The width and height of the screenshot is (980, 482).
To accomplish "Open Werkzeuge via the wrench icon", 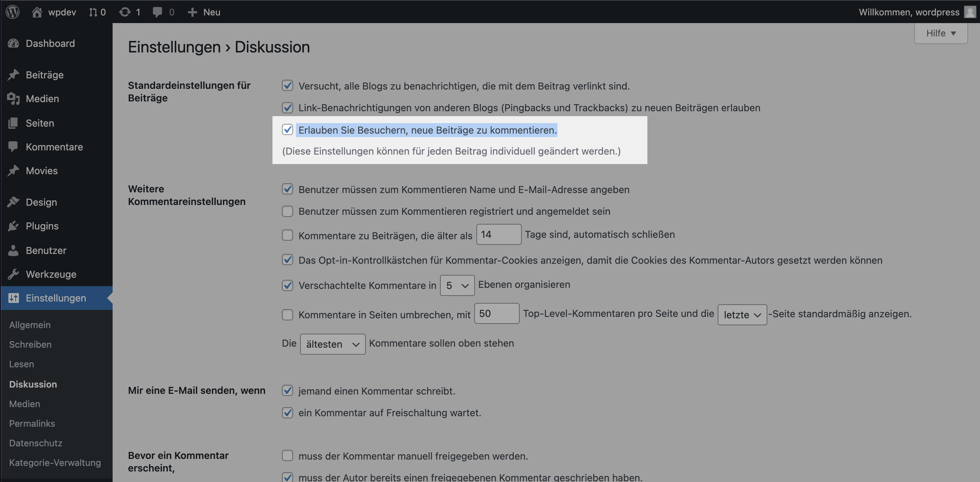I will coord(14,274).
